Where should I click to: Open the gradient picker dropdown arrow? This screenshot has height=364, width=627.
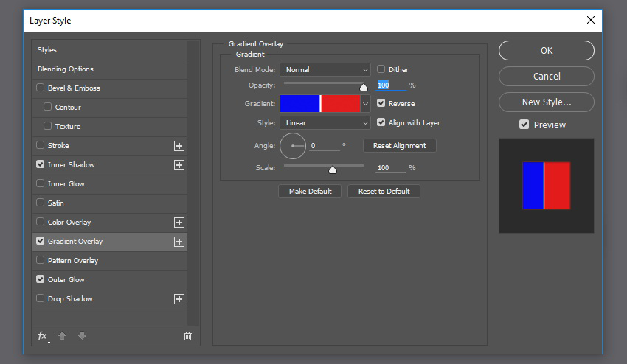365,104
